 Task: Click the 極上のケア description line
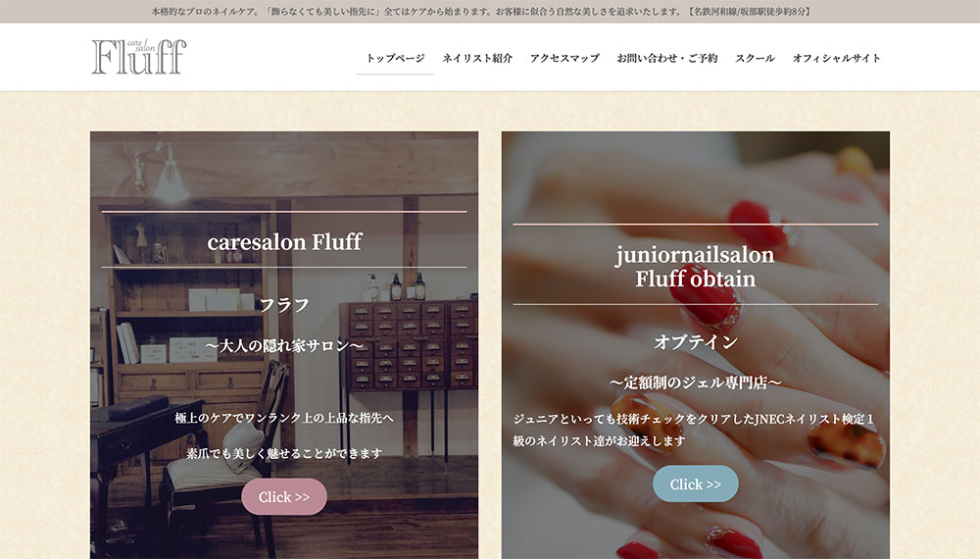point(284,418)
